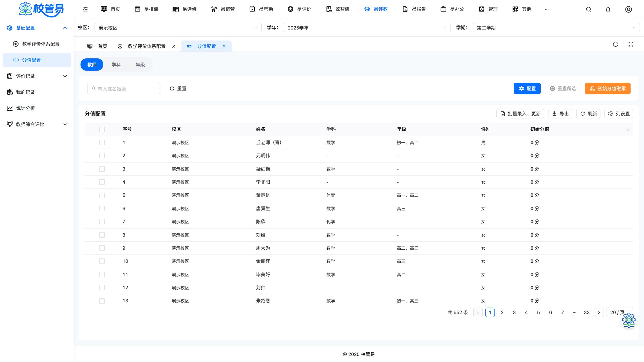
Task: Select the 教师 tab
Action: point(92,65)
